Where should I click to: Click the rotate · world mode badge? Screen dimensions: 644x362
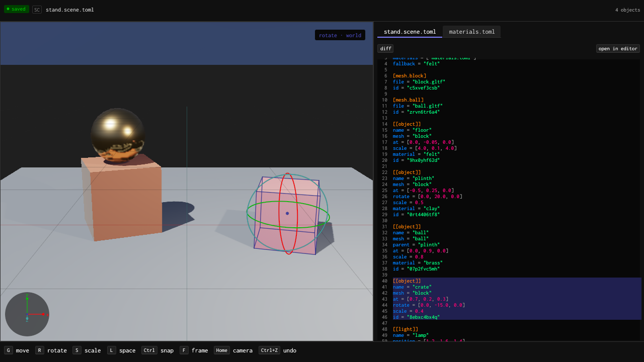point(340,35)
